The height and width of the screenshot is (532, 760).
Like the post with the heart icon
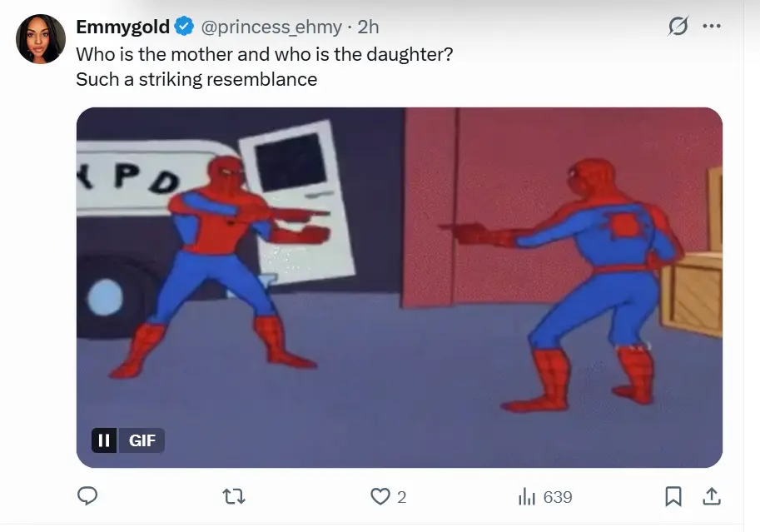coord(380,496)
